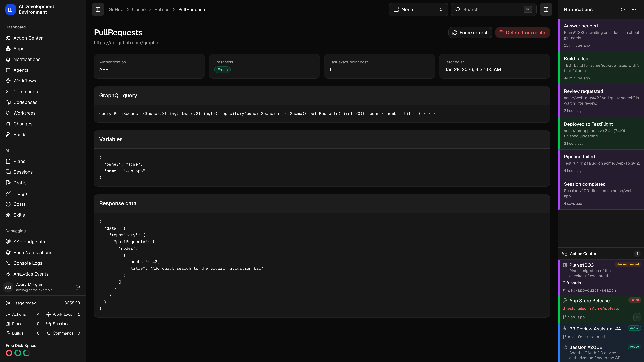
Task: Click Delete from cache button
Action: point(523,33)
